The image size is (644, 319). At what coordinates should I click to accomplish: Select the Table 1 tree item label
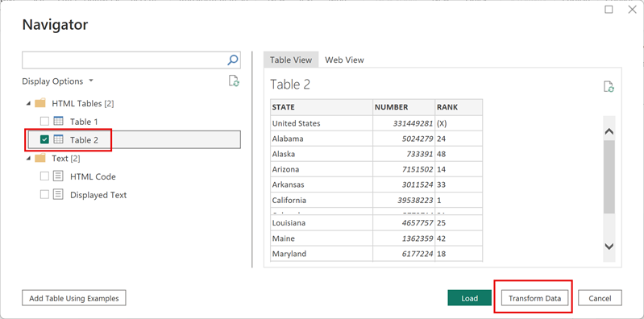(84, 122)
